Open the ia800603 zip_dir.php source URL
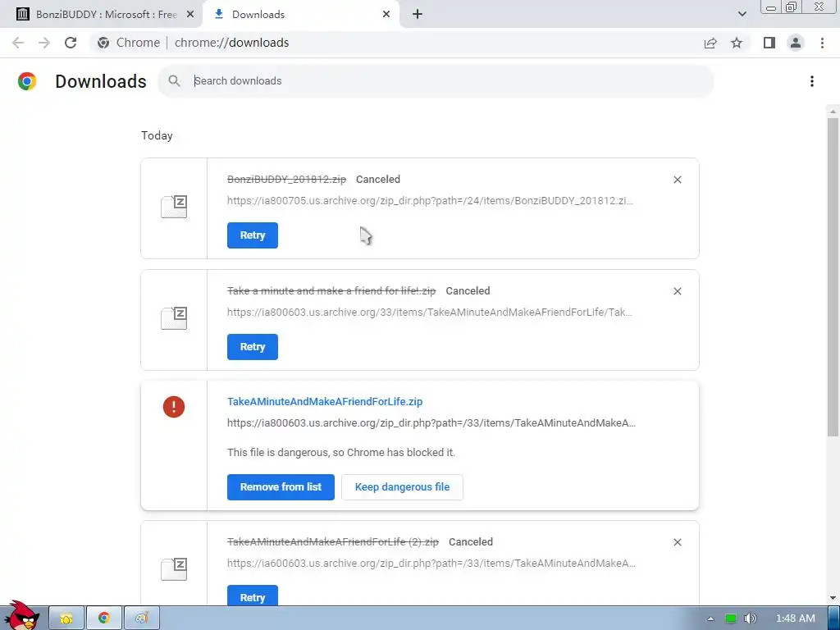Screen dimensions: 840x630 (431, 423)
